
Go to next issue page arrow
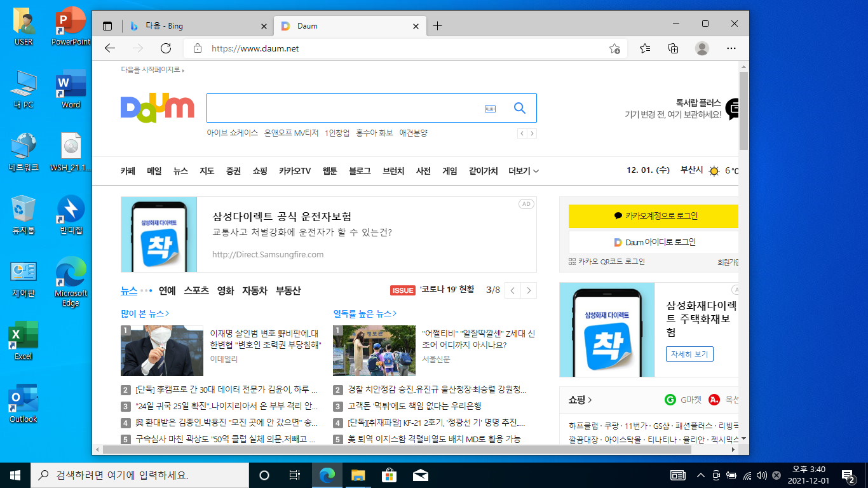tap(529, 290)
